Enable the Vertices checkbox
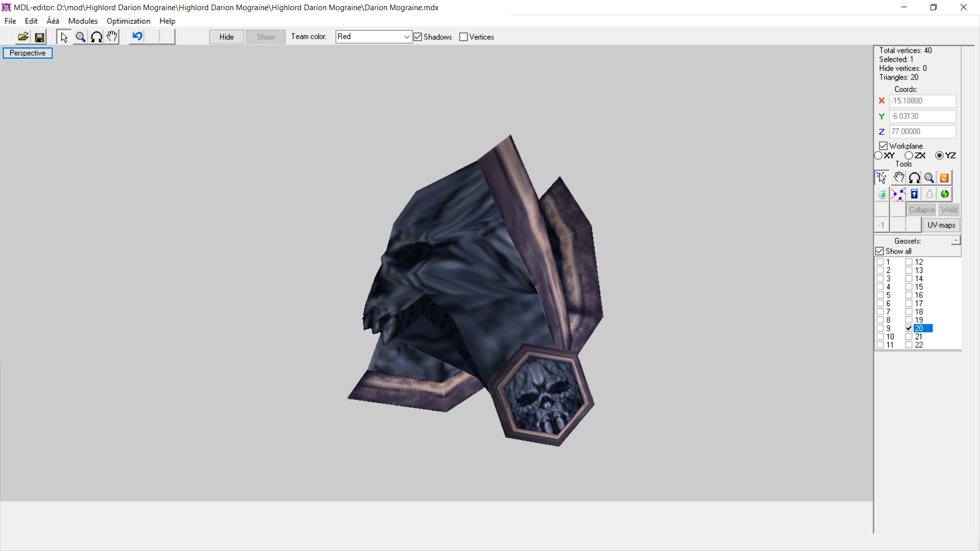The width and height of the screenshot is (980, 551). 463,37
